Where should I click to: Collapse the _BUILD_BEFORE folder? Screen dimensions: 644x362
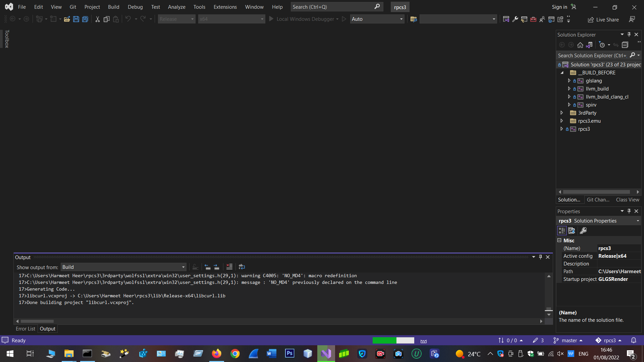point(562,73)
